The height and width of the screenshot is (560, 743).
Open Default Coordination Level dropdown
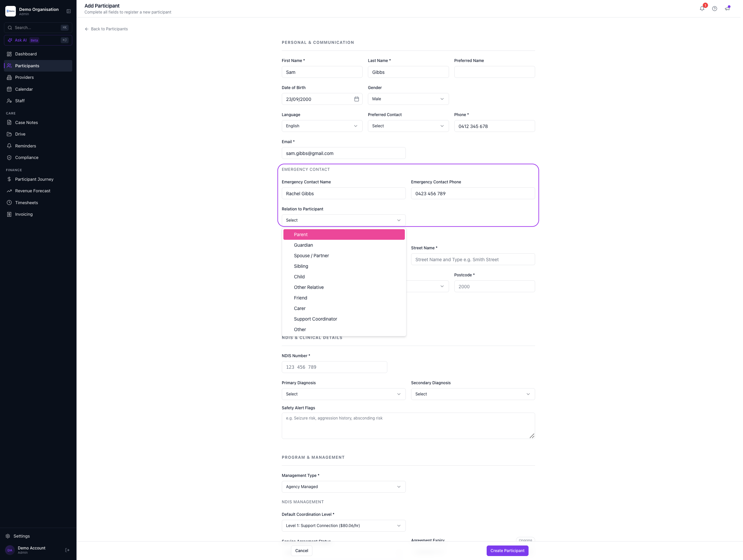coord(343,526)
